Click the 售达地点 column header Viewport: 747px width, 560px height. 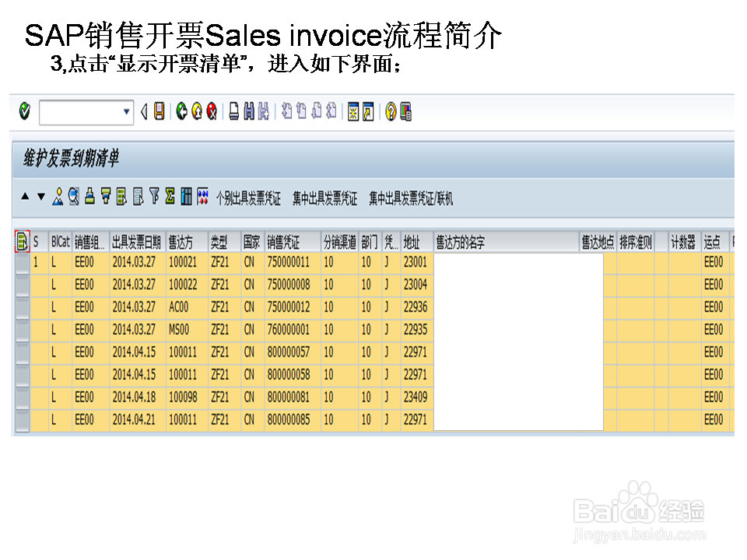click(x=598, y=242)
